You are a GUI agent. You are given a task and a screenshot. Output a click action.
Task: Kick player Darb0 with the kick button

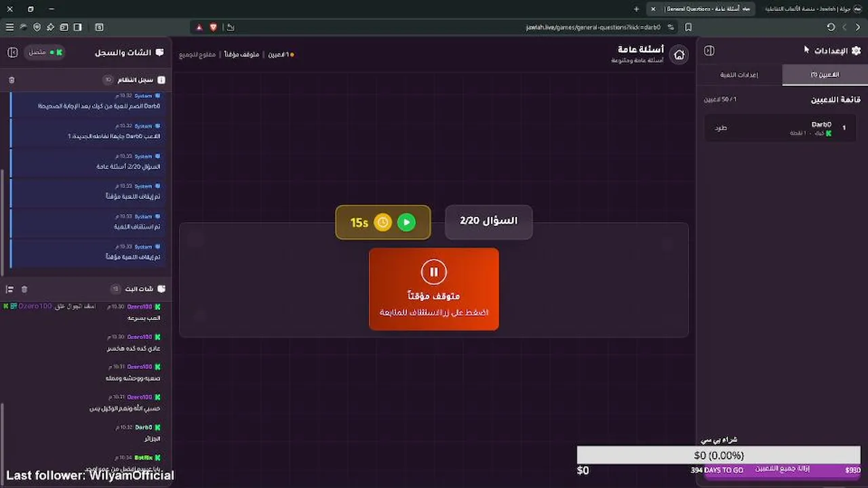[x=721, y=127]
